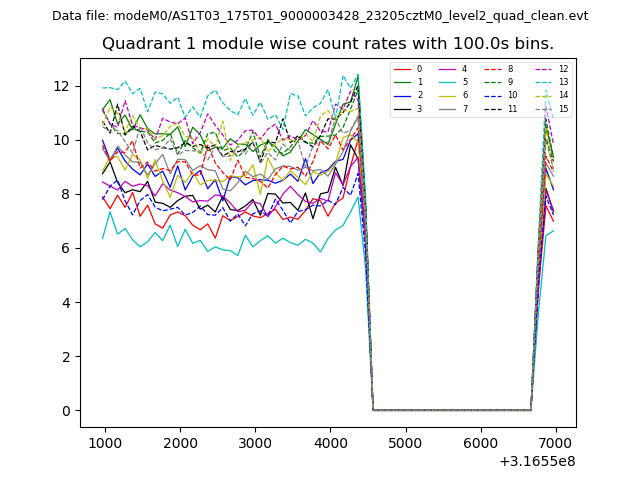This screenshot has width=640, height=480.
Task: Select legend label 15
Action: pyautogui.click(x=563, y=108)
